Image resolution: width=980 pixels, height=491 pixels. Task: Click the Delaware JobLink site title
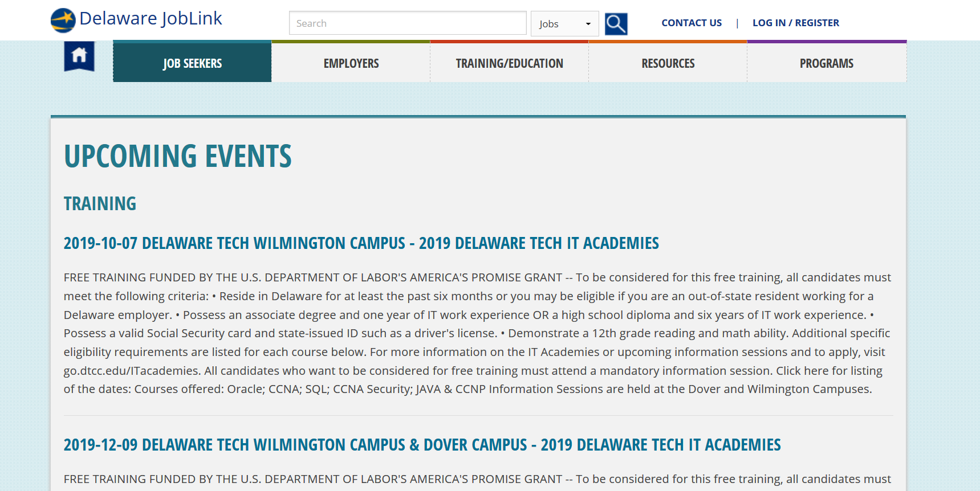click(x=151, y=19)
